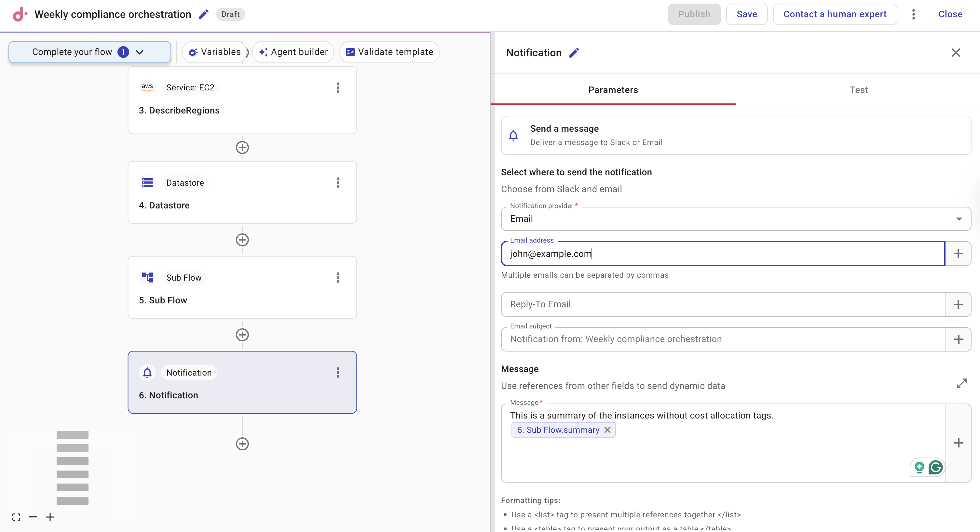Open the Notification provider dropdown

tap(735, 219)
